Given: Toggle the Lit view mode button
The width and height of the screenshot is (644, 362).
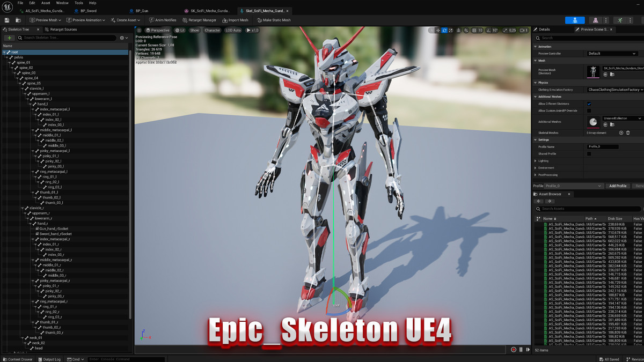Looking at the screenshot, I should [179, 30].
